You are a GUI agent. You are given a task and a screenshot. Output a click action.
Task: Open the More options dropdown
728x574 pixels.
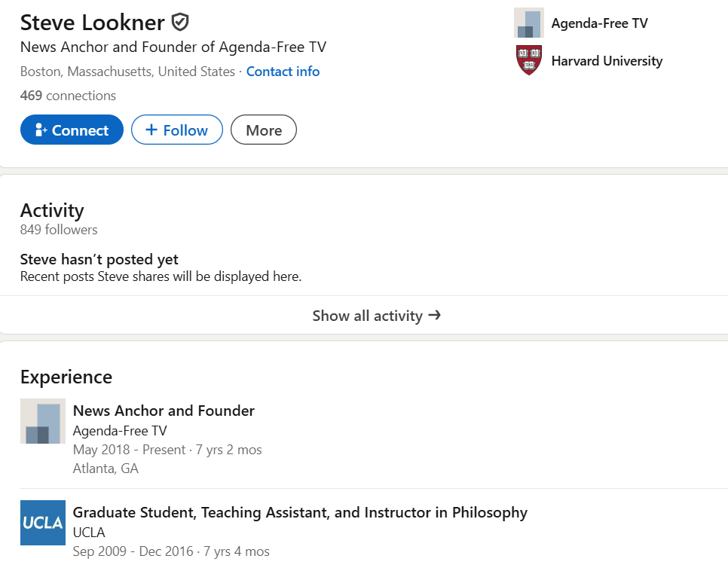pyautogui.click(x=264, y=130)
